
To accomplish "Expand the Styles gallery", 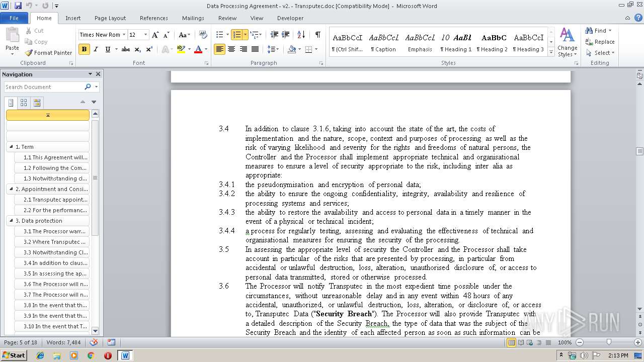I will [551, 52].
